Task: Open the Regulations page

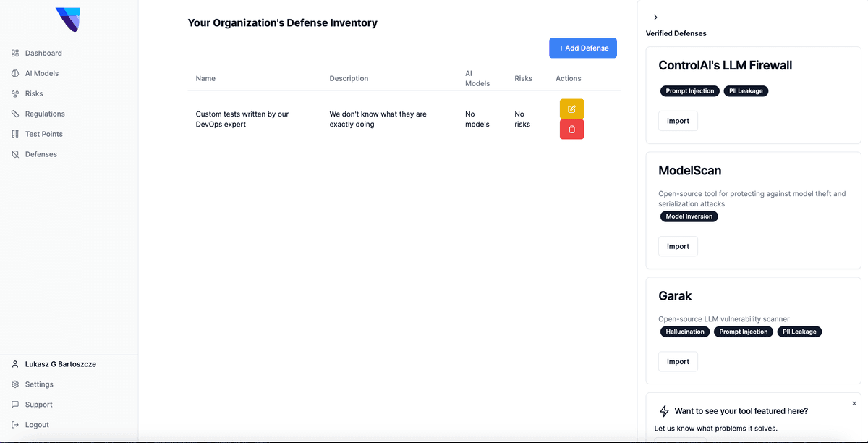Action: 45,114
